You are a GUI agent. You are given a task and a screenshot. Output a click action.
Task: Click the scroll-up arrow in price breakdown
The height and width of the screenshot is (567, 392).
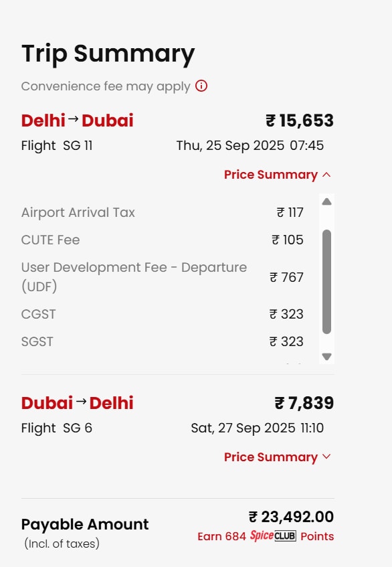(x=326, y=201)
